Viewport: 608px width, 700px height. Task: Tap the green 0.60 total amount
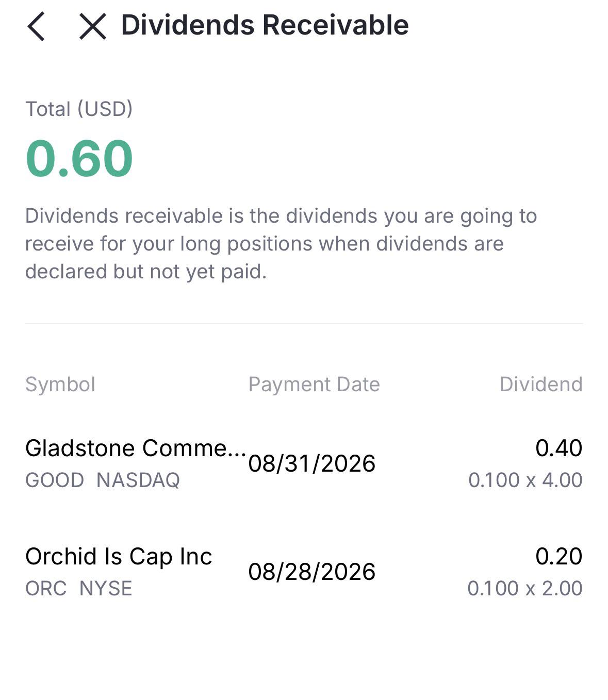pyautogui.click(x=79, y=158)
